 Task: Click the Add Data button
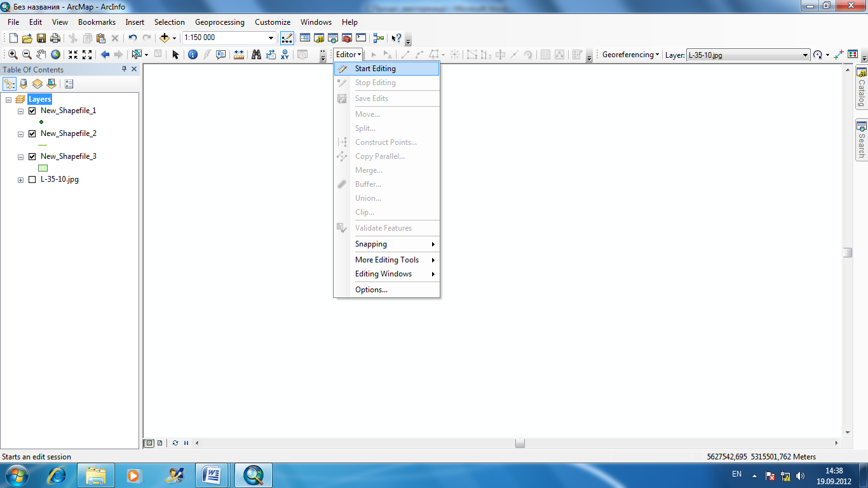click(165, 38)
